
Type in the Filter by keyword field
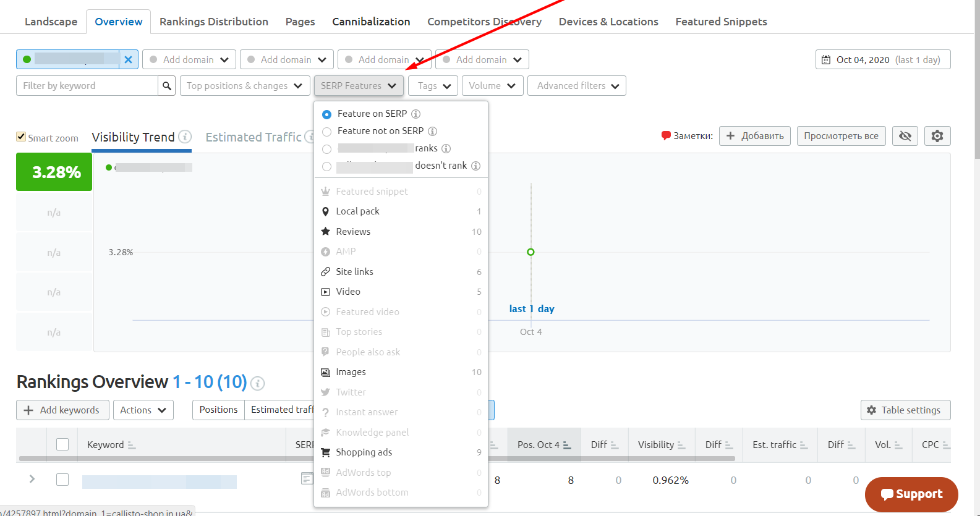click(87, 86)
